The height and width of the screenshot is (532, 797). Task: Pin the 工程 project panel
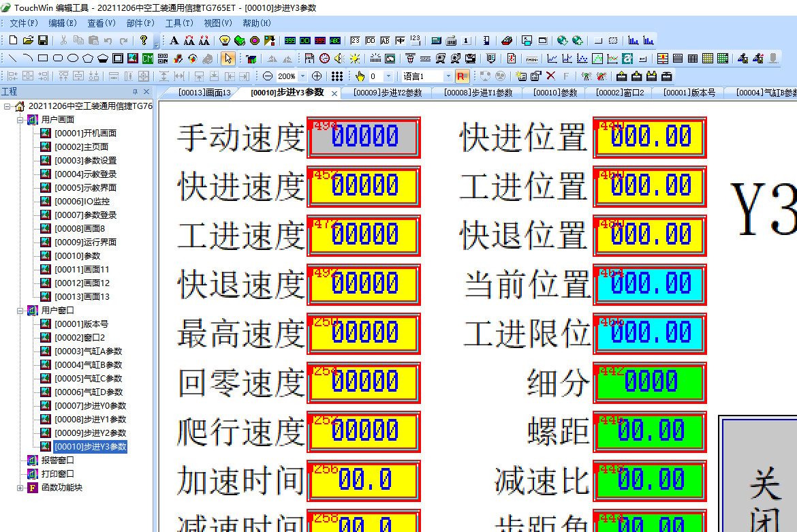coord(135,92)
